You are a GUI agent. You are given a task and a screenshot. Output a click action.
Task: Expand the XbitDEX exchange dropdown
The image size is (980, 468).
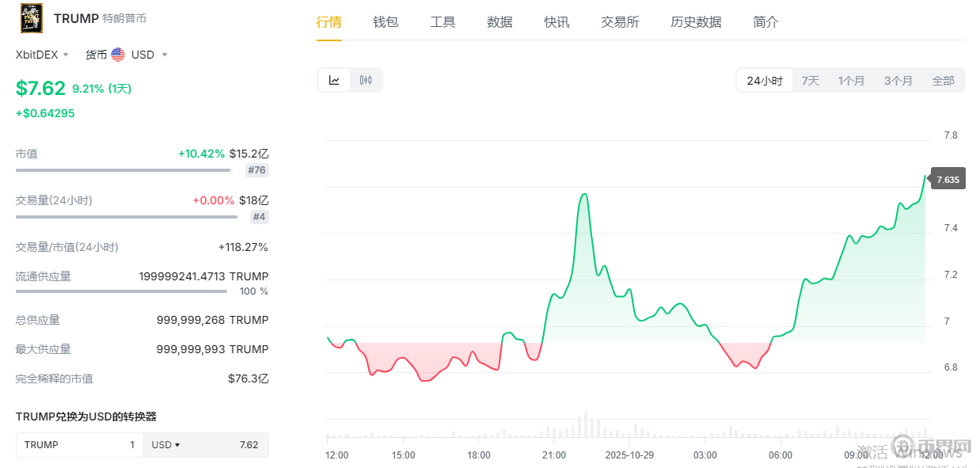tap(43, 55)
